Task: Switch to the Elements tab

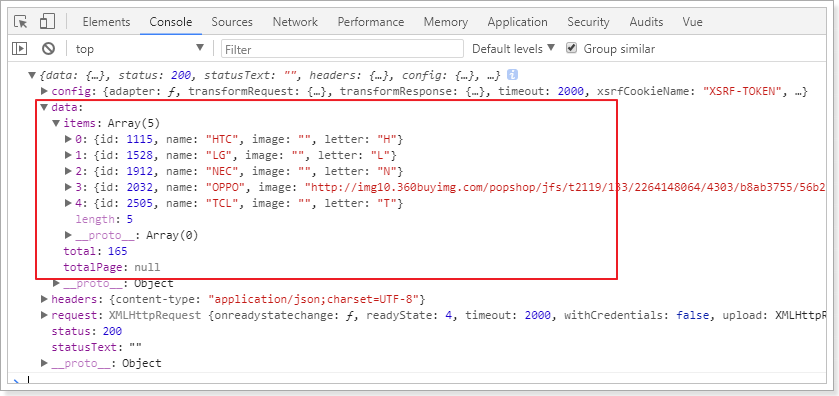Action: [106, 22]
